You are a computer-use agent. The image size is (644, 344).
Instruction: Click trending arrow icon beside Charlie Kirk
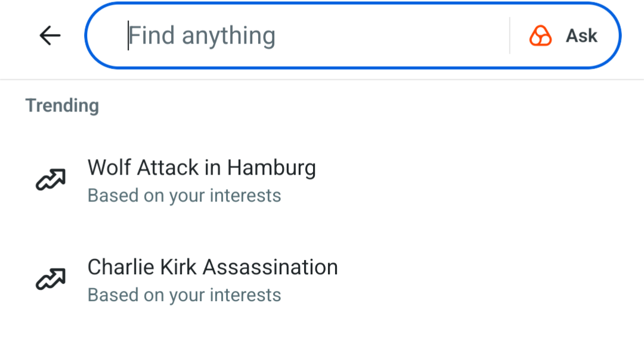(x=50, y=279)
